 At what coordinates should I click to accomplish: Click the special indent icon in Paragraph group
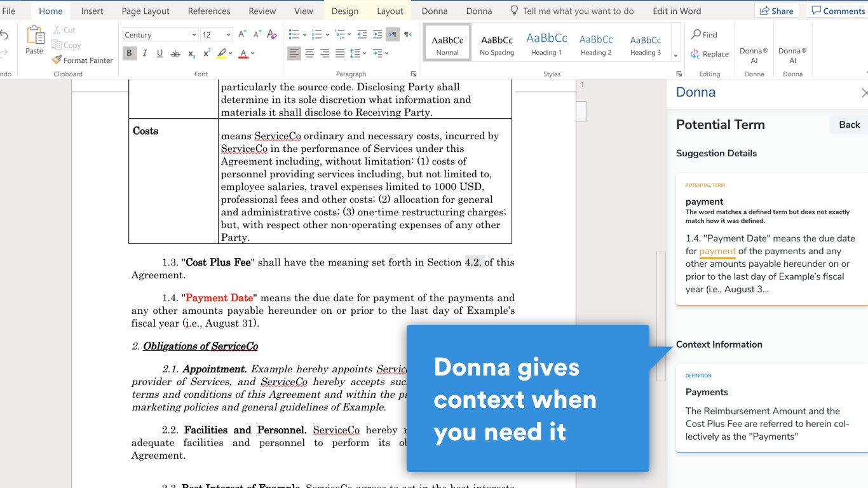[377, 53]
